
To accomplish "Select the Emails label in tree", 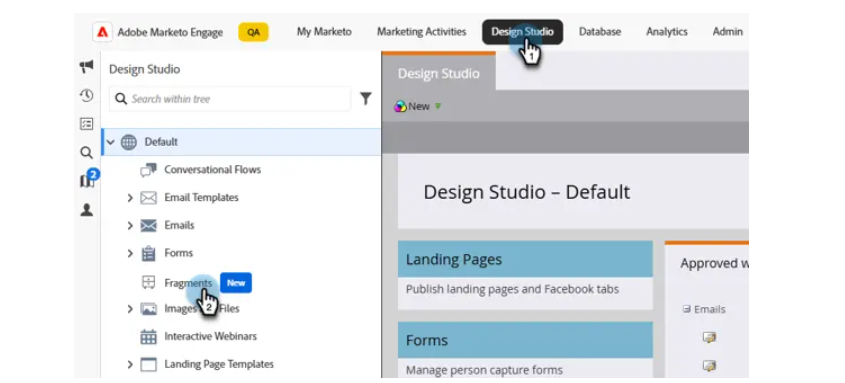I will [179, 225].
